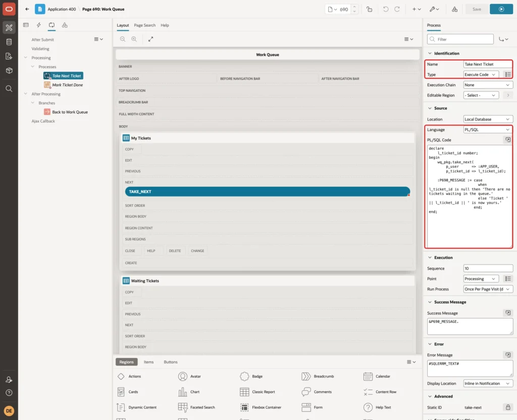Collapse the Source section

430,108
